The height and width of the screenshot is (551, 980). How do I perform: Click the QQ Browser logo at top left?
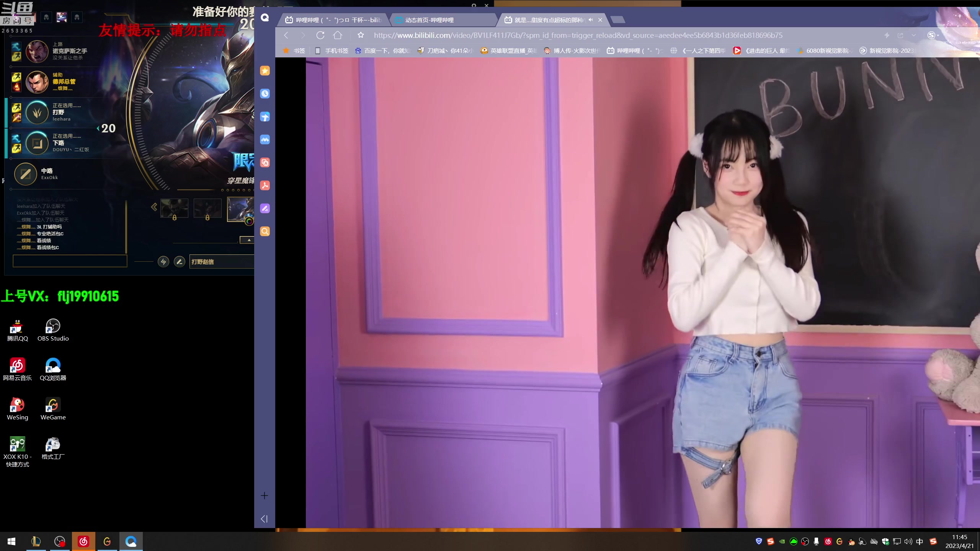(265, 18)
